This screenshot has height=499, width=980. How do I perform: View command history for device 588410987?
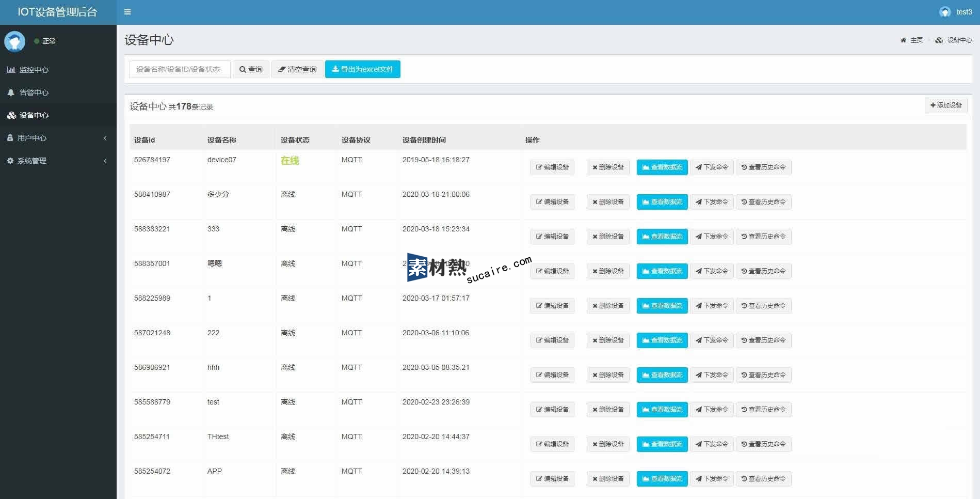tap(763, 202)
